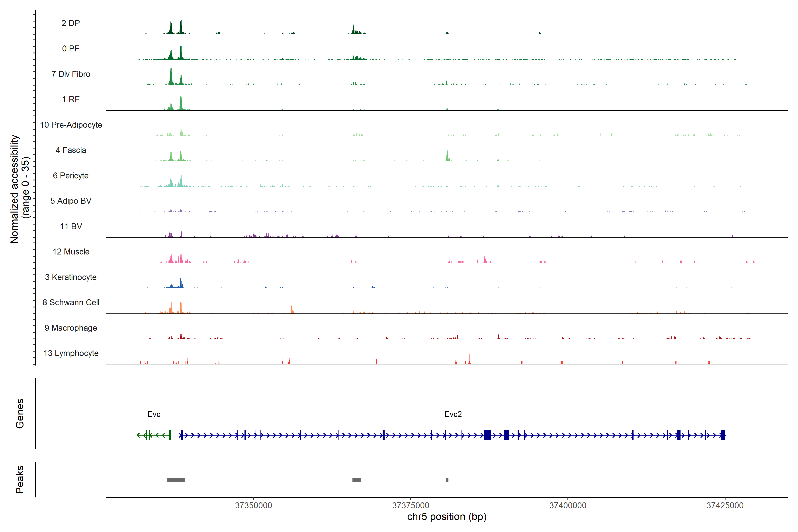This screenshot has width=798, height=532.
Task: Click the Evc2 gene name
Action: coord(453,414)
